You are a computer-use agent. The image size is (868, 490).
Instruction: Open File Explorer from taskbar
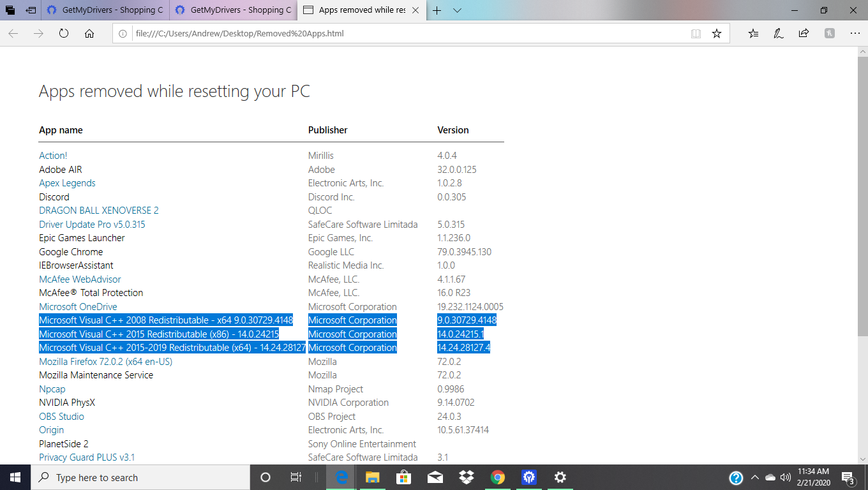click(373, 477)
